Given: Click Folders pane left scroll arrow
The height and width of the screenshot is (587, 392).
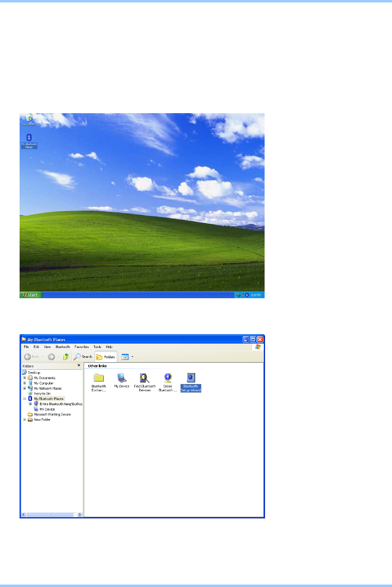Looking at the screenshot, I should point(23,515).
